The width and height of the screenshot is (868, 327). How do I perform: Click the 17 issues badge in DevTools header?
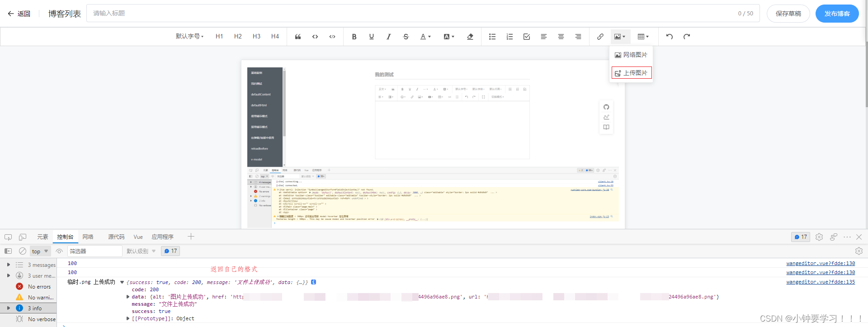801,237
